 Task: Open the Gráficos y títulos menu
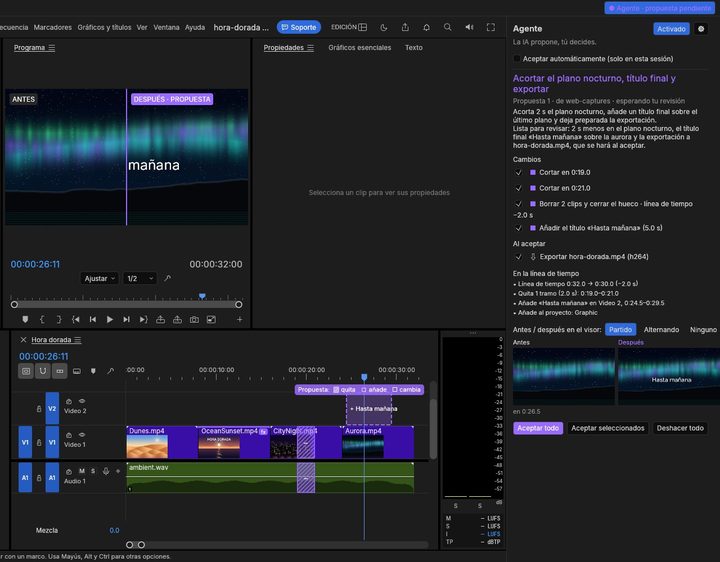(x=104, y=28)
